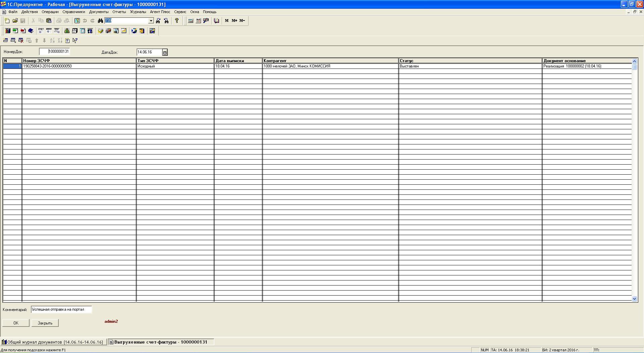The width and height of the screenshot is (644, 353).
Task: Click the M+ memory add button
Action: tap(234, 21)
